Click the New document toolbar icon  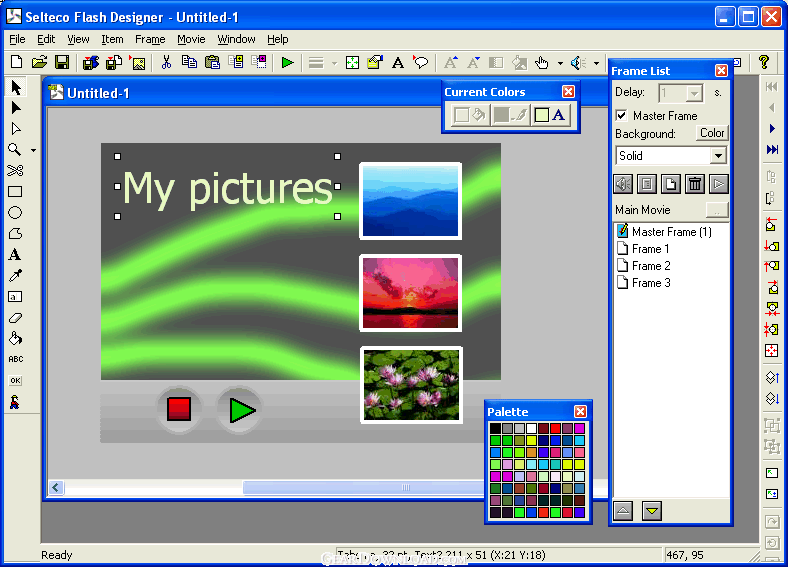pos(16,62)
